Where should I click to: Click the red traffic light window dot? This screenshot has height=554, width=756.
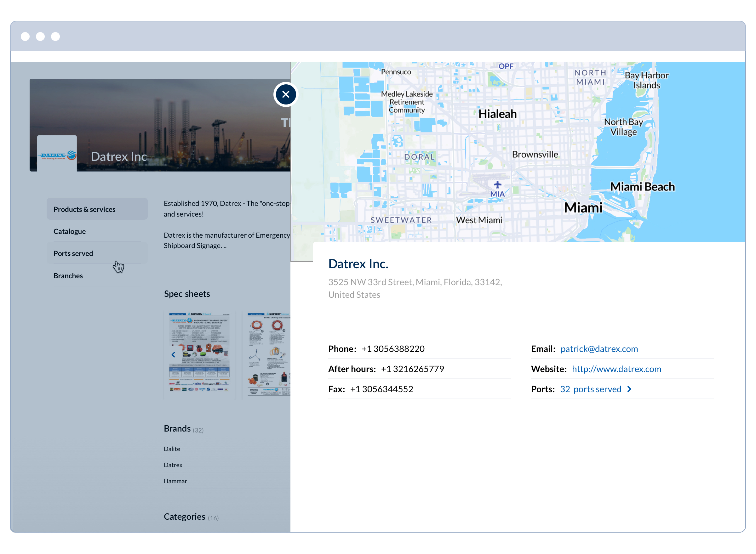tap(25, 36)
